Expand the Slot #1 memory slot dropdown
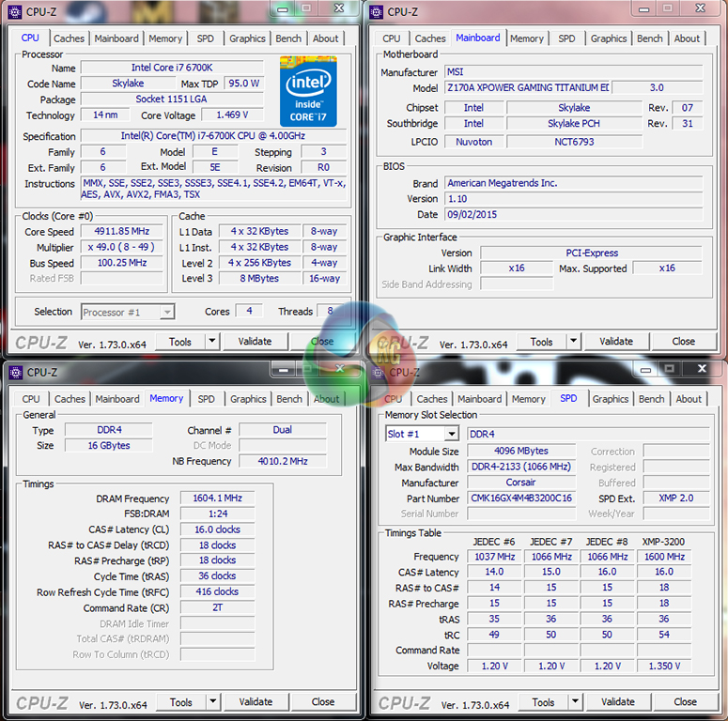 (451, 435)
